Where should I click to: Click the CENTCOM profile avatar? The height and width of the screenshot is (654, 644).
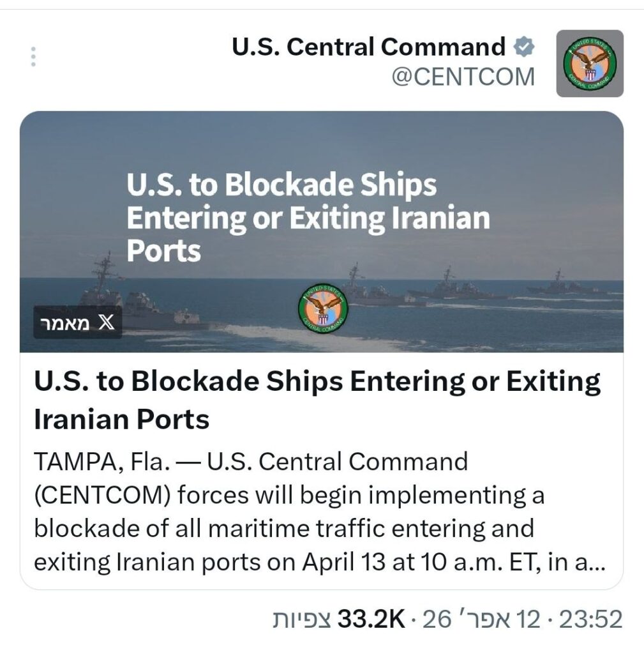590,63
